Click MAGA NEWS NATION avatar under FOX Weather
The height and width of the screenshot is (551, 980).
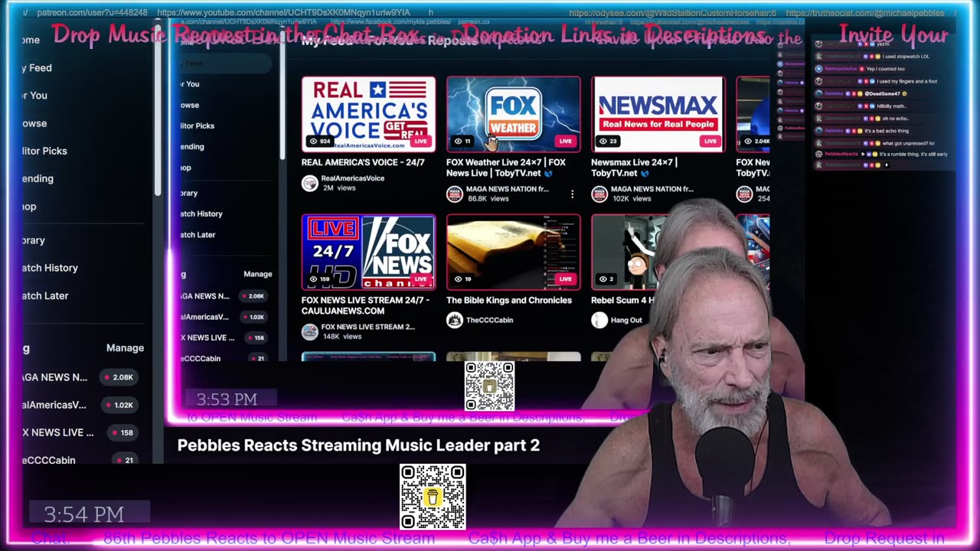(x=455, y=194)
